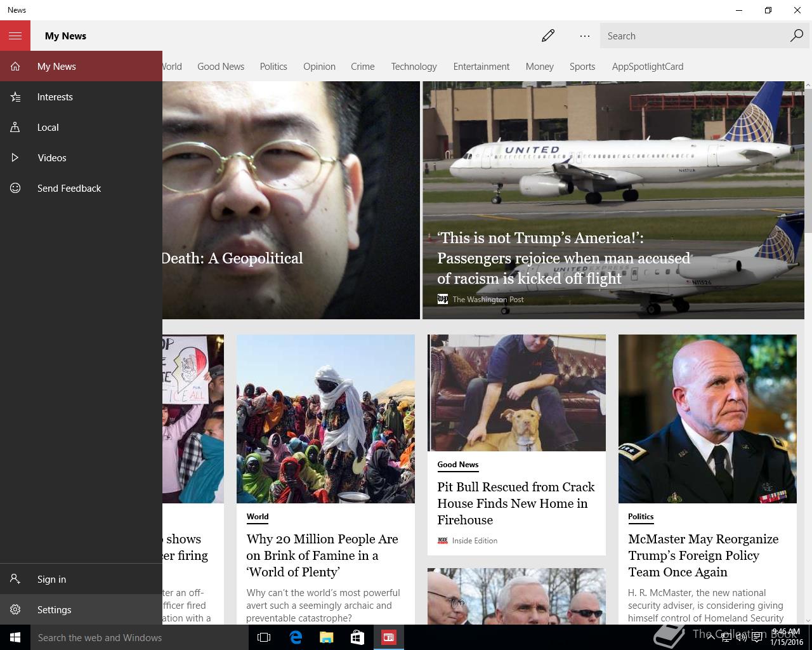Open Task View in the taskbar
The image size is (812, 650).
point(264,637)
